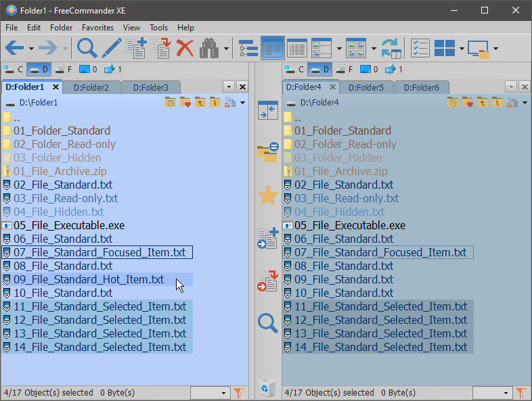Image resolution: width=532 pixels, height=401 pixels.
Task: Open the Favorites menu
Action: pos(97,28)
